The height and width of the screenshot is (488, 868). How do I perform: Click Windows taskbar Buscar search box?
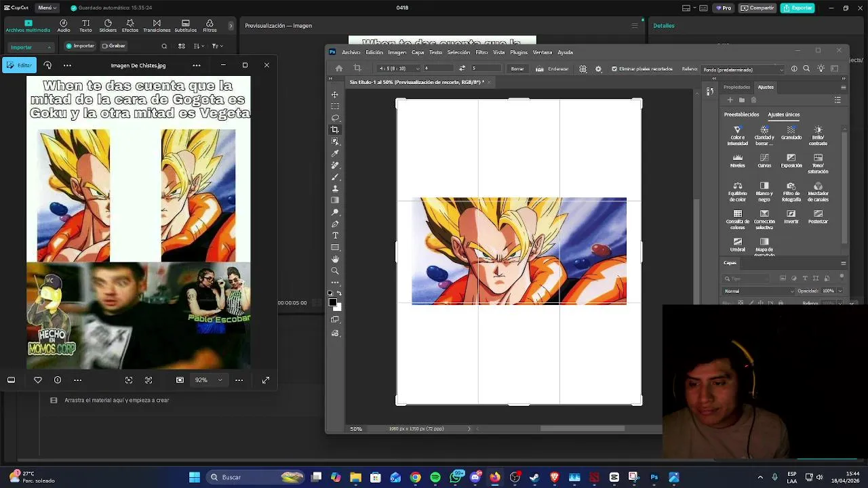click(256, 477)
